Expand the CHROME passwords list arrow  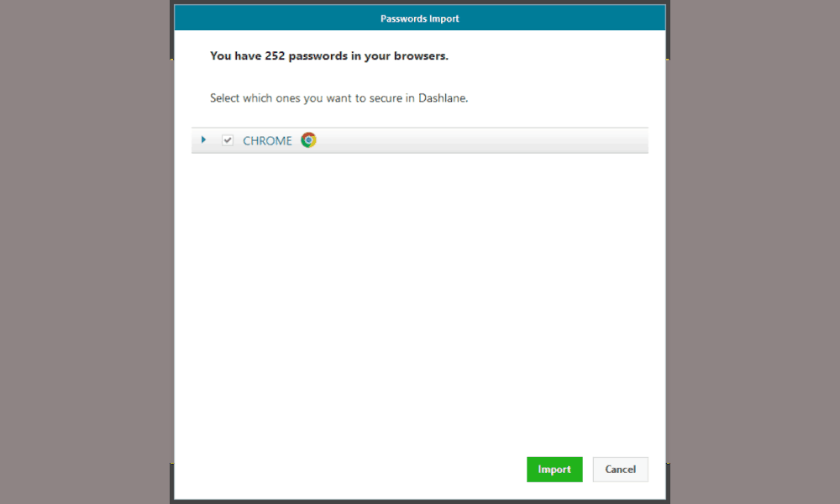click(203, 139)
